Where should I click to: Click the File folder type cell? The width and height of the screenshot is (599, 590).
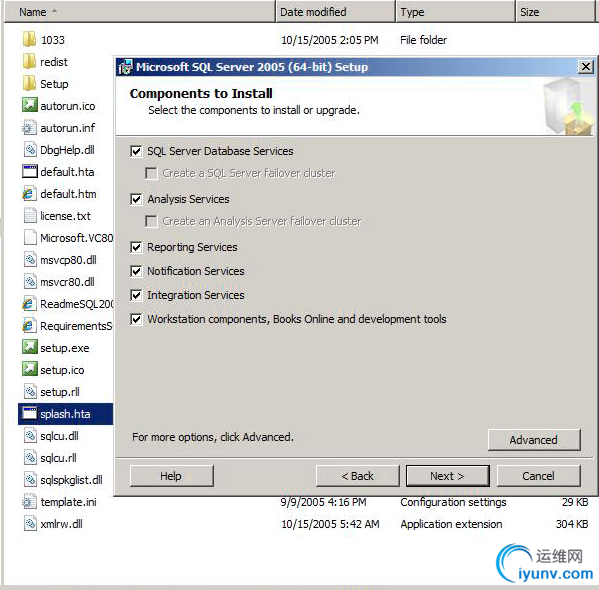[x=423, y=40]
